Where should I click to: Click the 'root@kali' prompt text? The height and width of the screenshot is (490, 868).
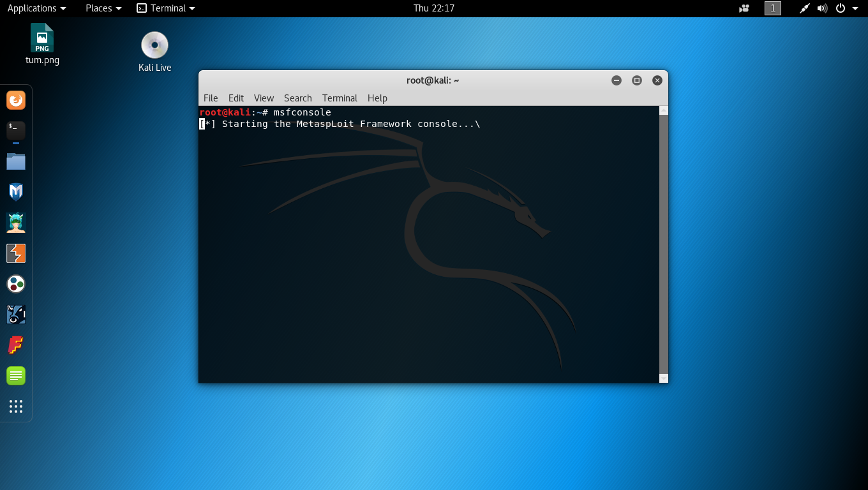225,113
